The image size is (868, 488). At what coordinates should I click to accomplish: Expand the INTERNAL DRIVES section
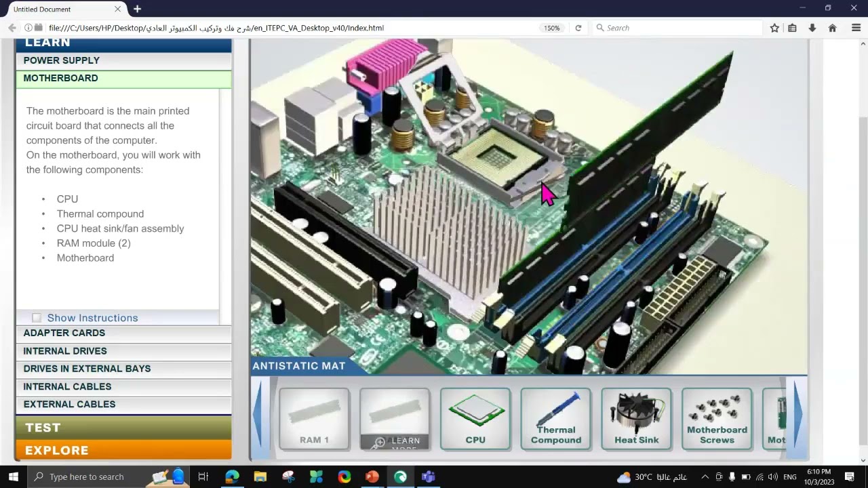(x=123, y=351)
